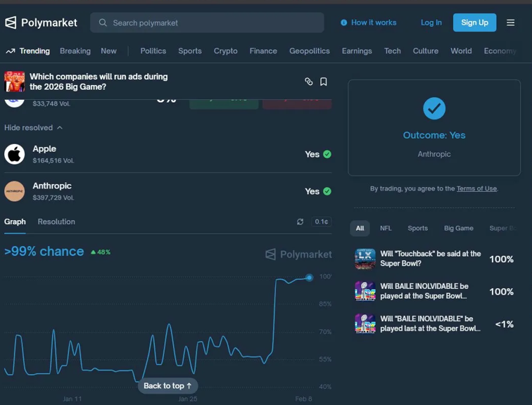
Task: Click the Polymarket logo icon
Action: (x=11, y=22)
